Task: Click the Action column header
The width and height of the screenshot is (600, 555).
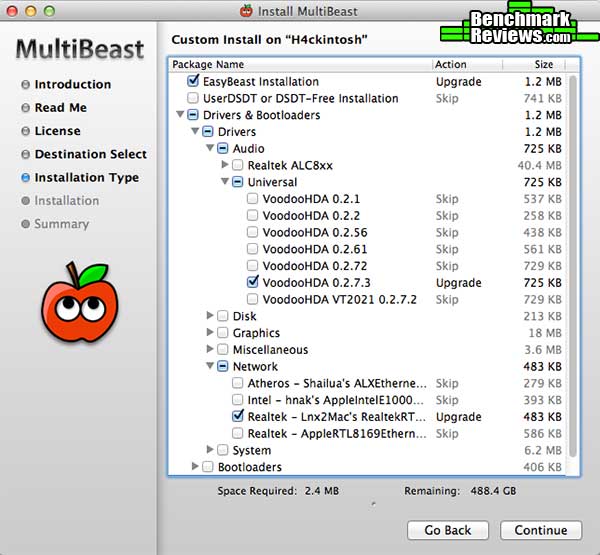Action: (x=467, y=64)
